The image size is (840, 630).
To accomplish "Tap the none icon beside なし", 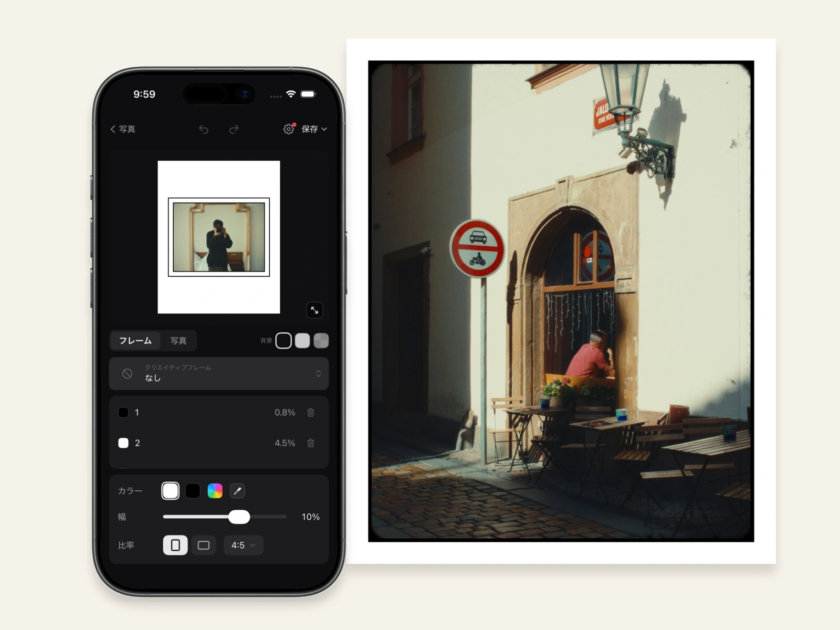I will 127,374.
